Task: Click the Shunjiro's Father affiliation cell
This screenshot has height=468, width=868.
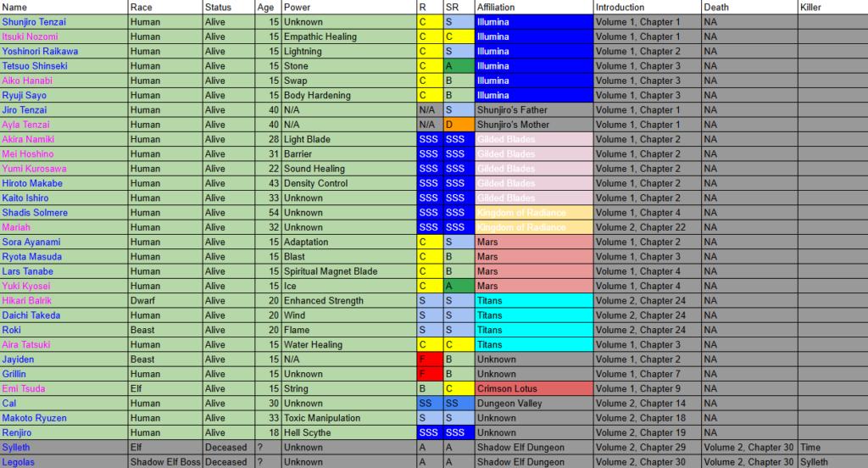Action: coord(512,110)
